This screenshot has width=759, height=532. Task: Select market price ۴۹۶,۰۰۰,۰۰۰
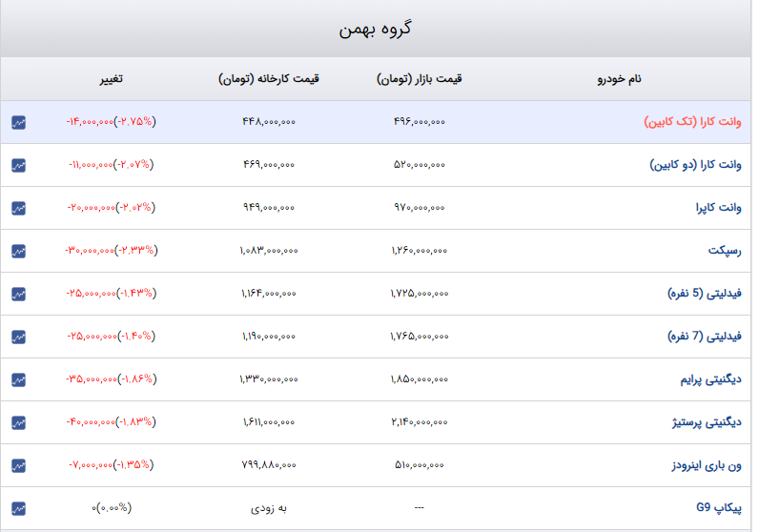(x=420, y=122)
